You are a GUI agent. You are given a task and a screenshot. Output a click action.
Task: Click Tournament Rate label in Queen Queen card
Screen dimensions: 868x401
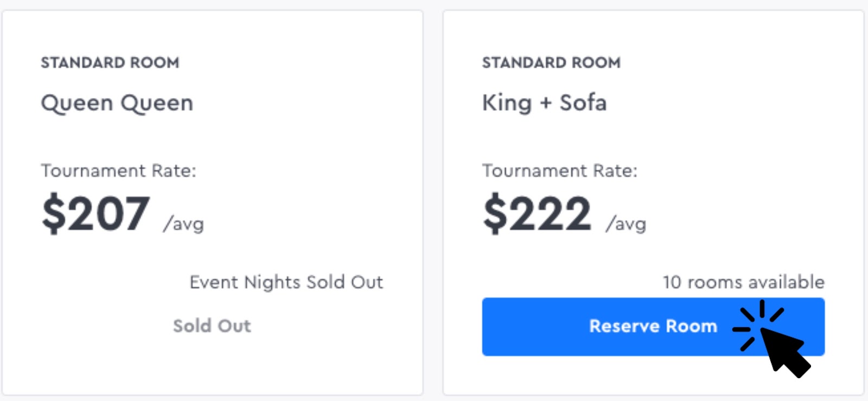click(118, 171)
